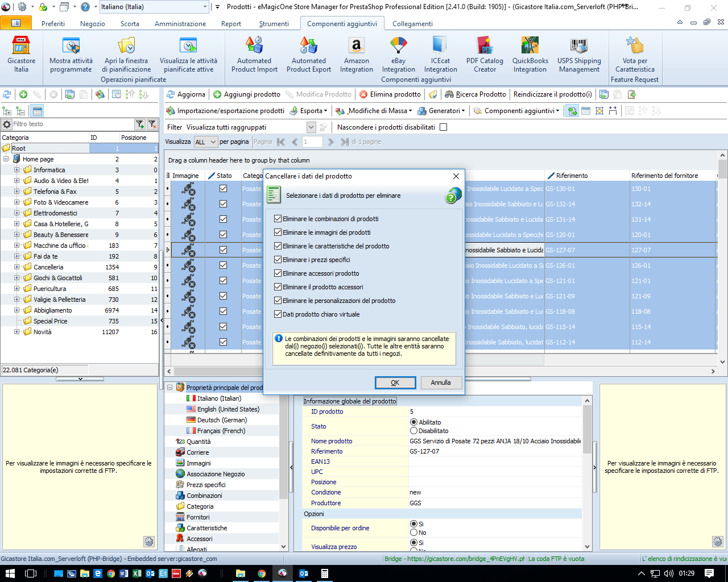Open Mostra attività programmate
This screenshot has height=582, width=728.
point(71,55)
